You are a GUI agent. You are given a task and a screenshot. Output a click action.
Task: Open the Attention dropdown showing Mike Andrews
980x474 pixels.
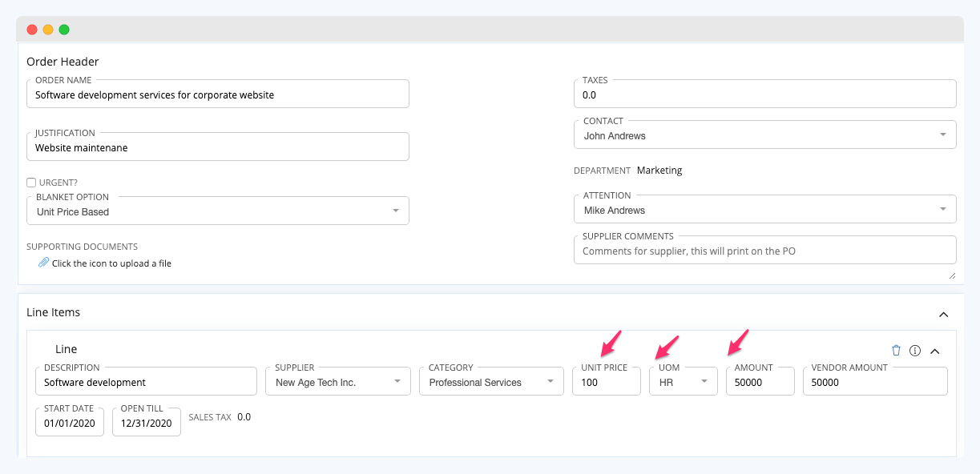944,209
